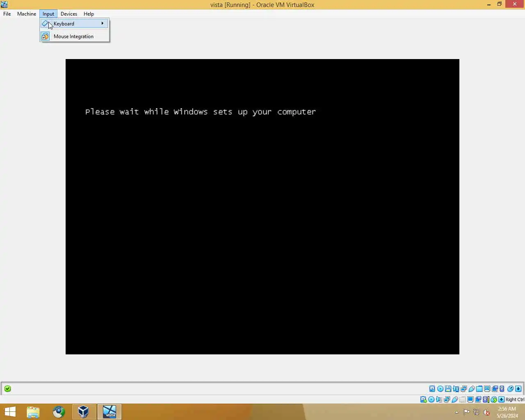Click optical disk indicator in bottom status row

click(x=431, y=399)
